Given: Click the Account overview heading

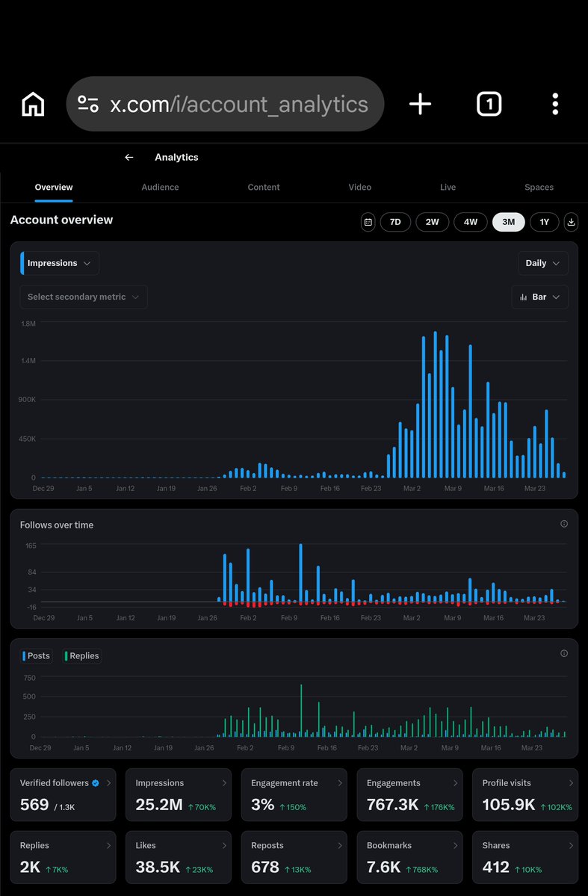Looking at the screenshot, I should (62, 220).
